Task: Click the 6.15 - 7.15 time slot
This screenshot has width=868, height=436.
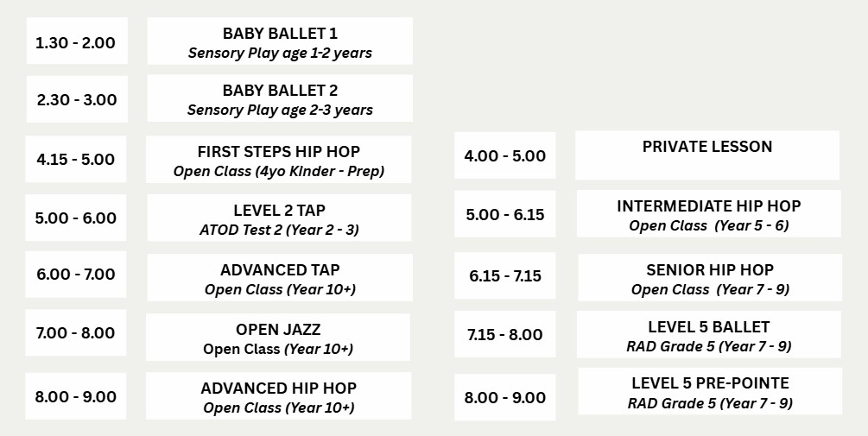Action: 505,276
